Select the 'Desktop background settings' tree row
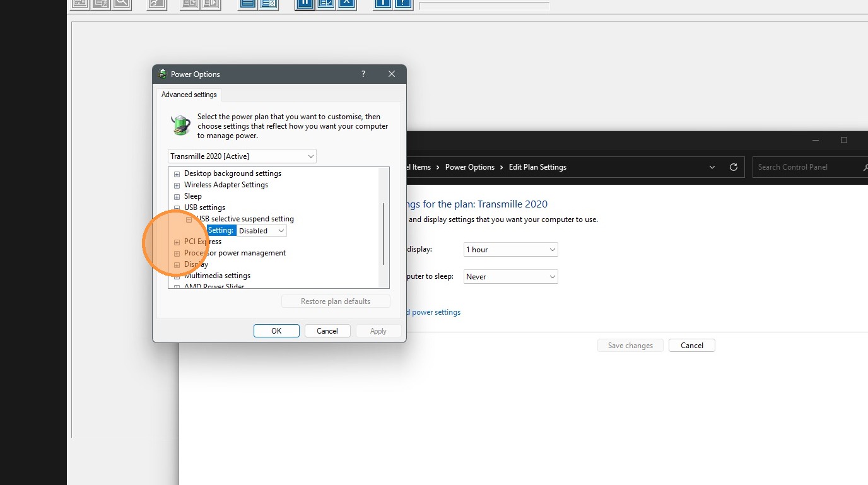 tap(233, 173)
